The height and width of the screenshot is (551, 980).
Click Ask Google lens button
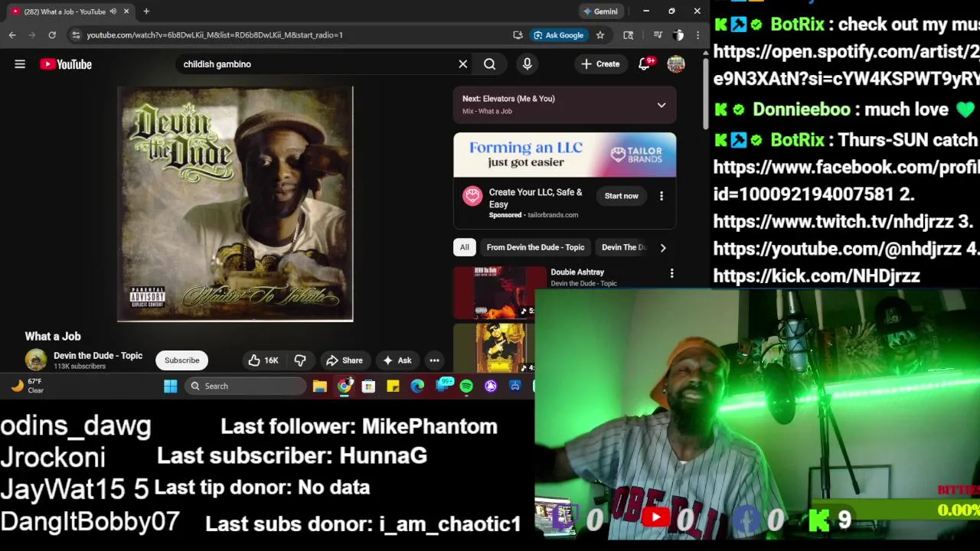tap(559, 35)
